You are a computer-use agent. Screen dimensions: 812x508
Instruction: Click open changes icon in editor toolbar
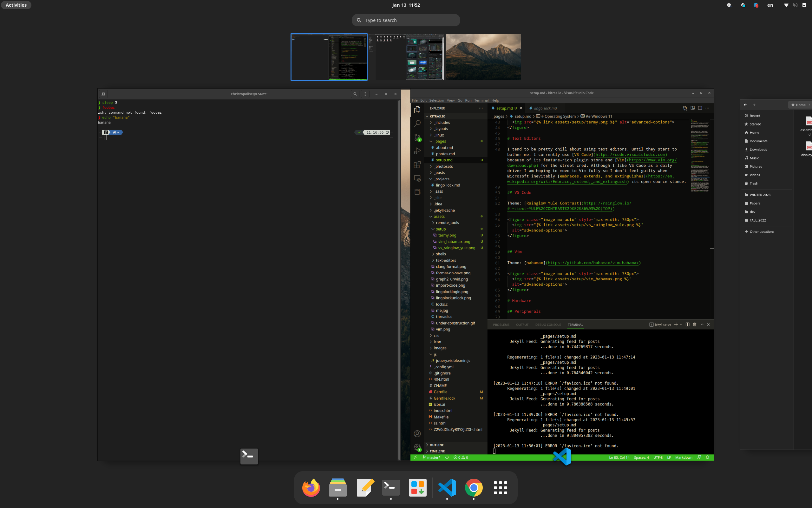click(685, 108)
